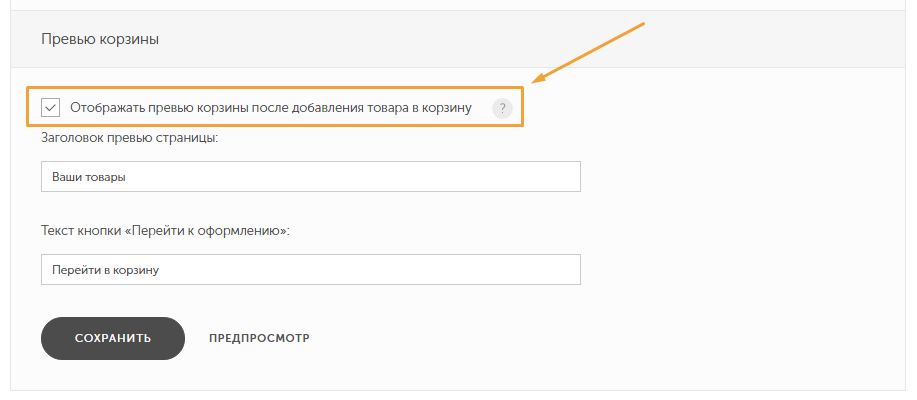Focus the 'Перейти к оформлению' button text field
Image resolution: width=917 pixels, height=400 pixels.
pyautogui.click(x=311, y=270)
